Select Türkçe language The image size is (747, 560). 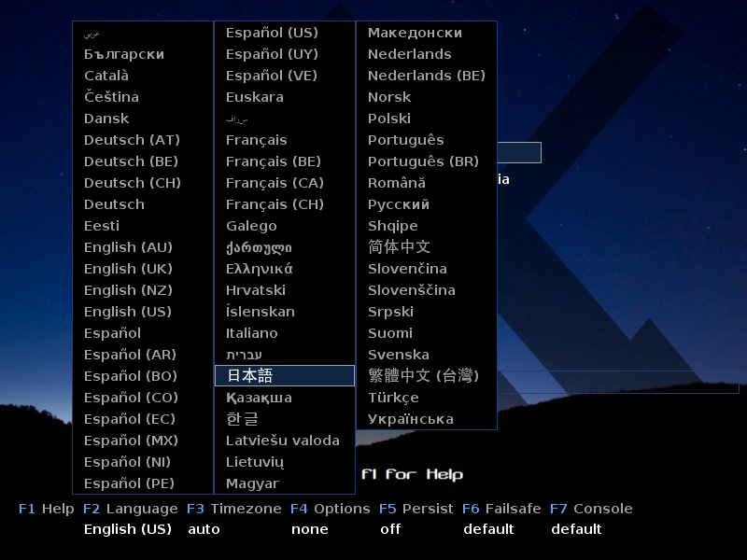coord(393,398)
